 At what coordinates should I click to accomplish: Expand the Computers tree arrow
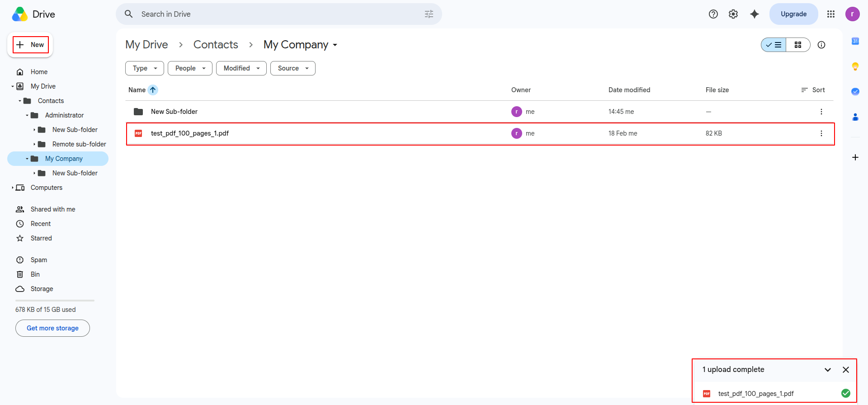point(13,188)
